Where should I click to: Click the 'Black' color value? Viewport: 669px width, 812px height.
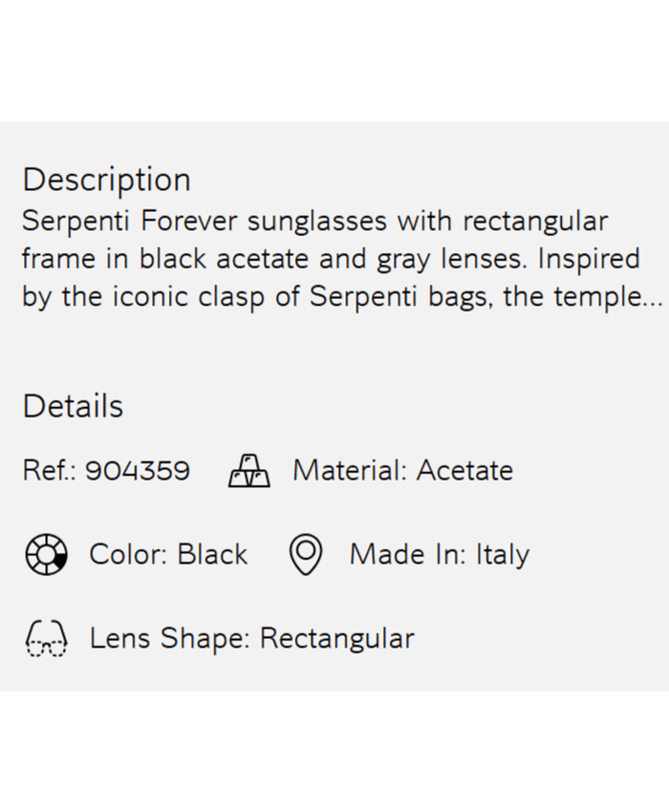212,555
